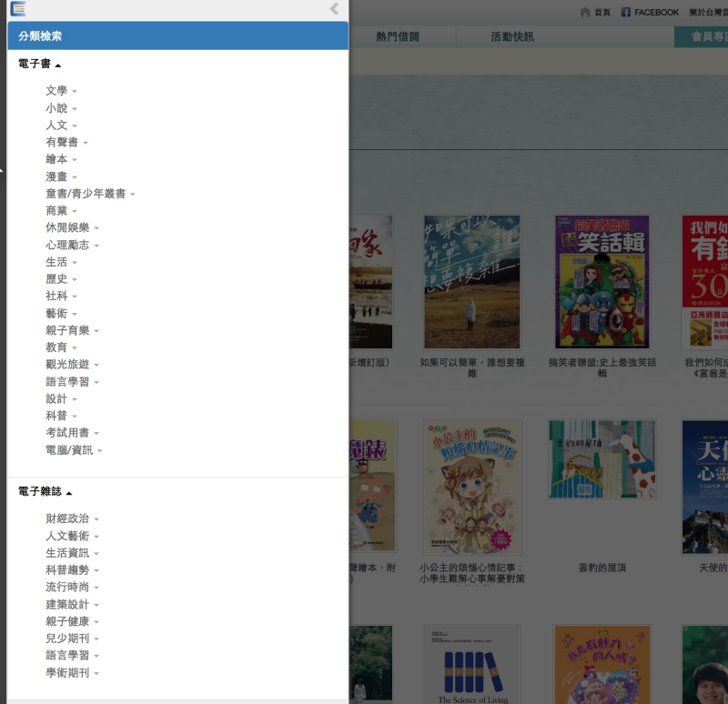Expand the 科普 subcategory

(61, 416)
